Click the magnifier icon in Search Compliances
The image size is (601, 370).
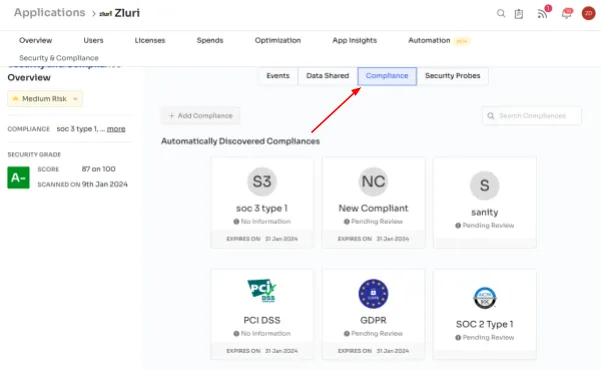(x=491, y=116)
